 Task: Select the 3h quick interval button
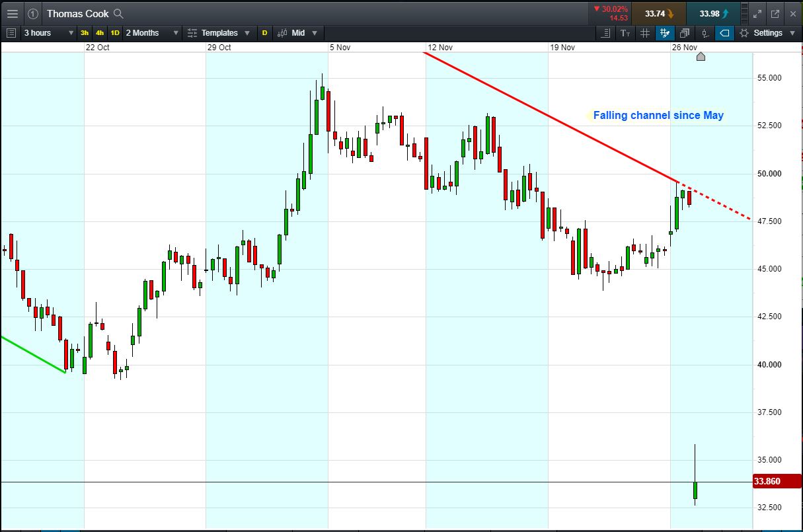coord(85,32)
